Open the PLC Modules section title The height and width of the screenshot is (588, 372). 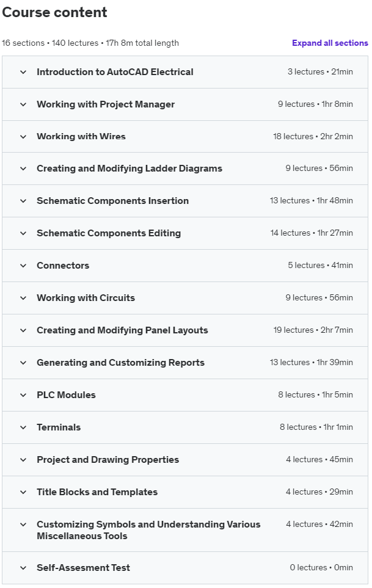[x=66, y=395]
